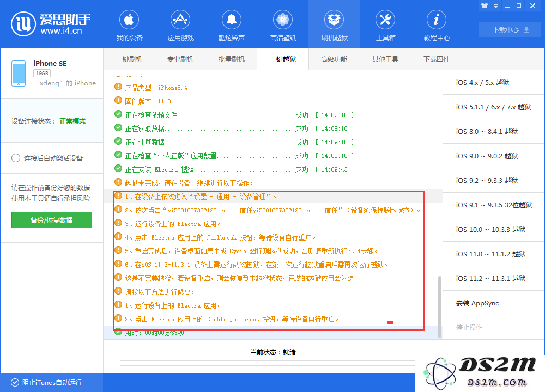Click the progress bar under 当前状态
This screenshot has height=392, width=545.
pyautogui.click(x=268, y=363)
